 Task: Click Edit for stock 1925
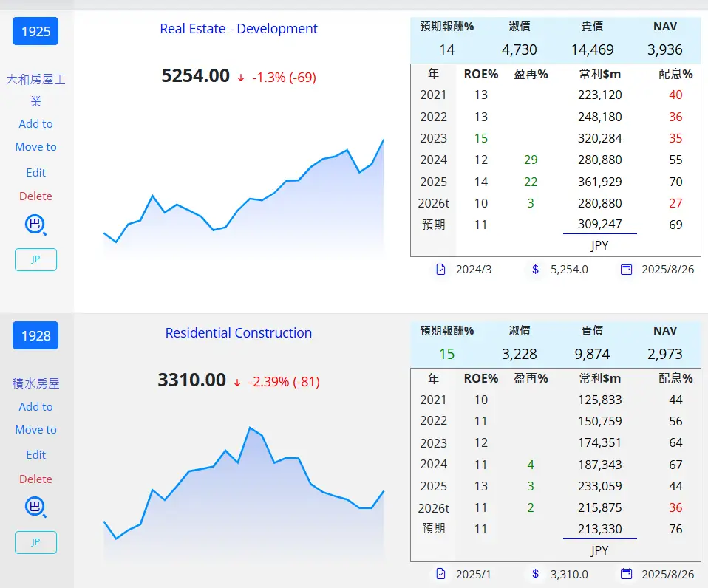coord(35,172)
